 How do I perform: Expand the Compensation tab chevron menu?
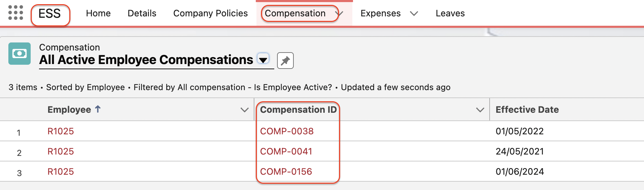coord(340,14)
